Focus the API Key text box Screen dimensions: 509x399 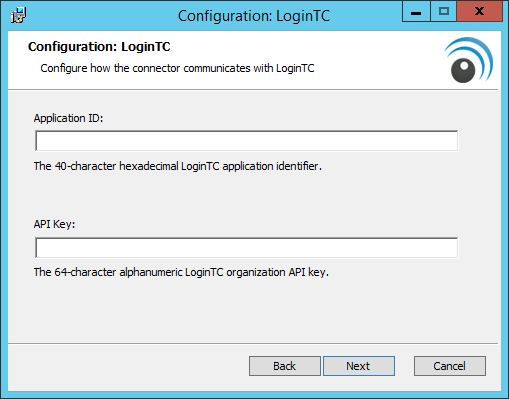click(247, 248)
